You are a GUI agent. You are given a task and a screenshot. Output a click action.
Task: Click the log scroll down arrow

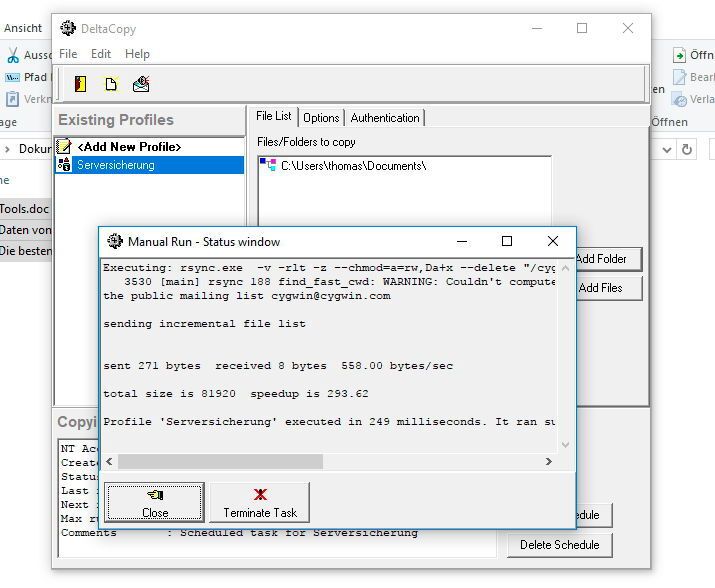[x=565, y=444]
